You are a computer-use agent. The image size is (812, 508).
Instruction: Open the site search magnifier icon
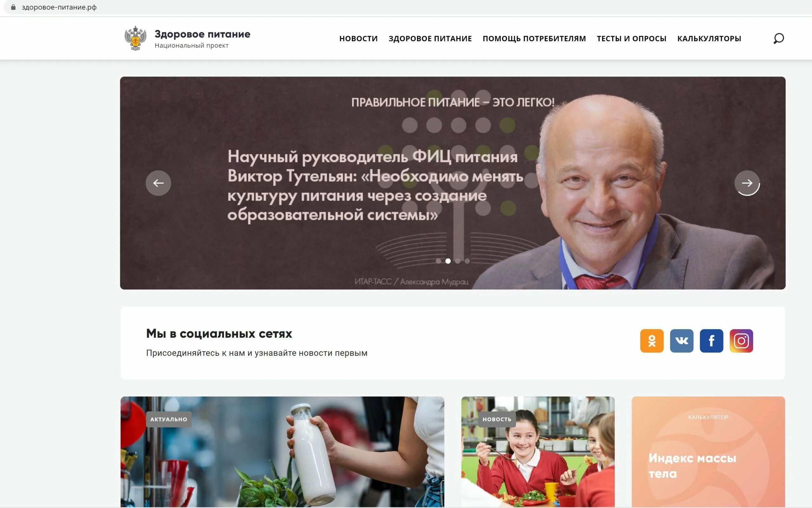[778, 38]
